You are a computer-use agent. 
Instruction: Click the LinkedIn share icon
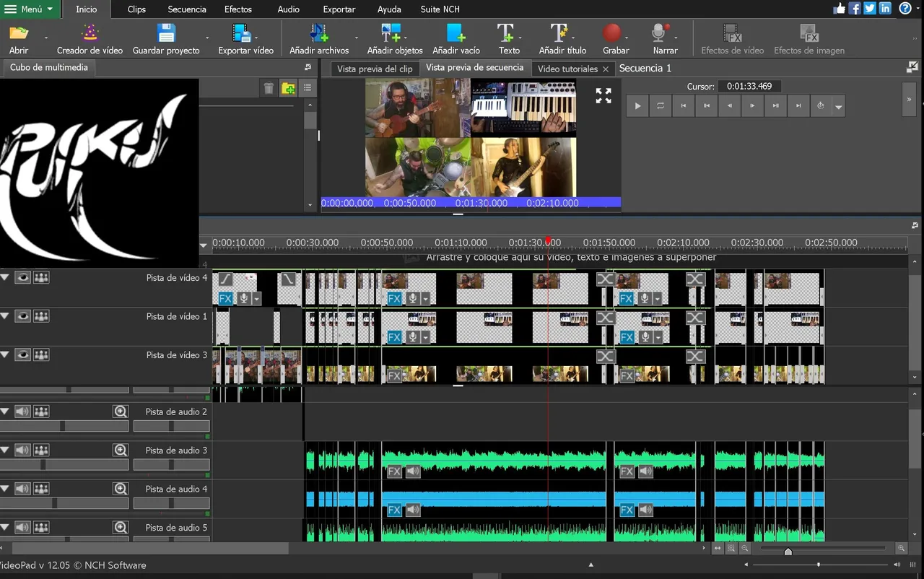point(885,9)
